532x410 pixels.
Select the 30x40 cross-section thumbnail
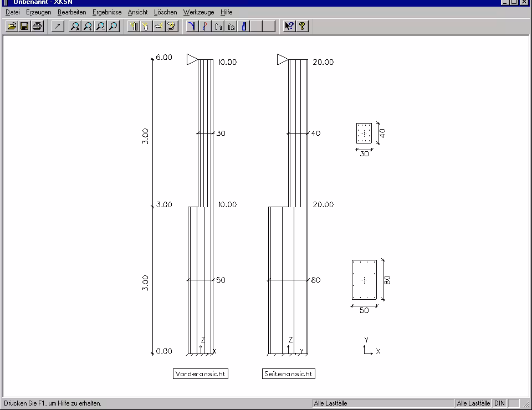click(x=364, y=133)
